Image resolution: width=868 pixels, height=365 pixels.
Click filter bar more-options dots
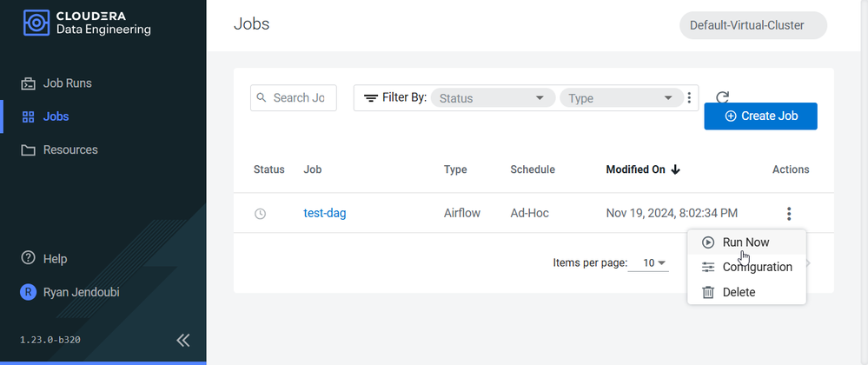689,98
